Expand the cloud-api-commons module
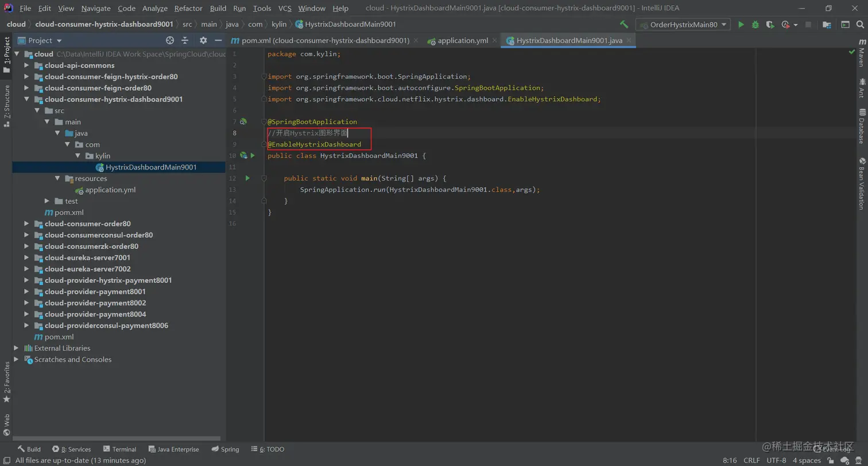The height and width of the screenshot is (466, 868). tap(26, 66)
